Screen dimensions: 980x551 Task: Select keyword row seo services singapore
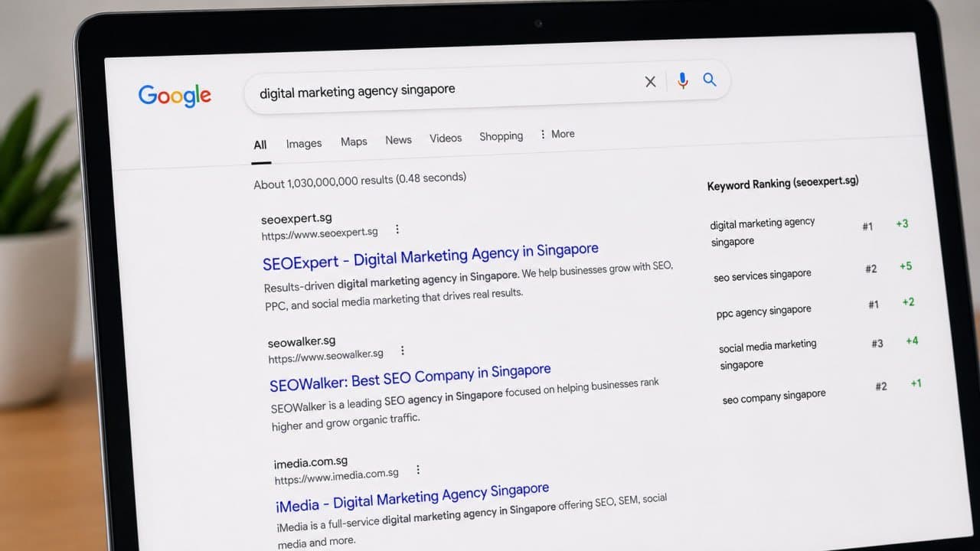pos(814,272)
